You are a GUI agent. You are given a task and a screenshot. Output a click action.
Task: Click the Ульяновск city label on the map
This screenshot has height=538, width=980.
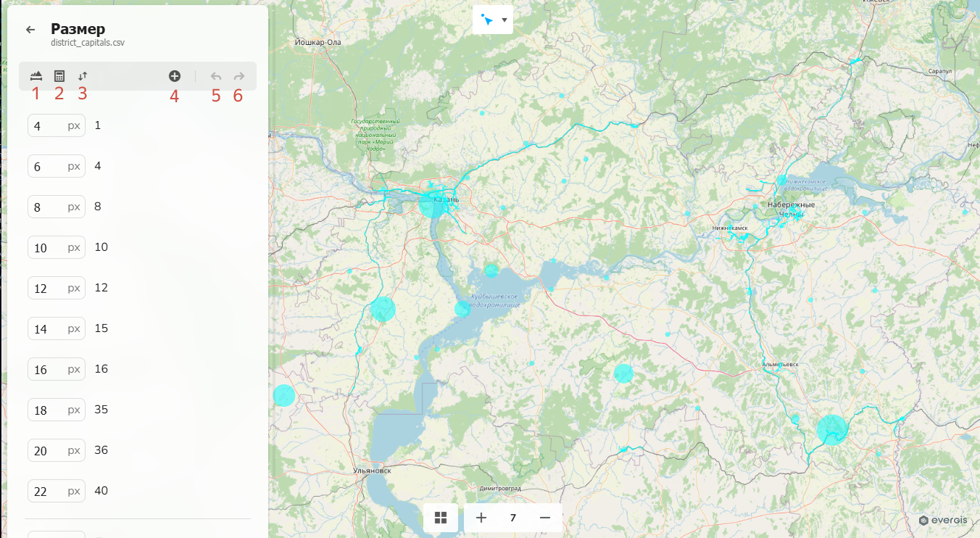coord(373,471)
